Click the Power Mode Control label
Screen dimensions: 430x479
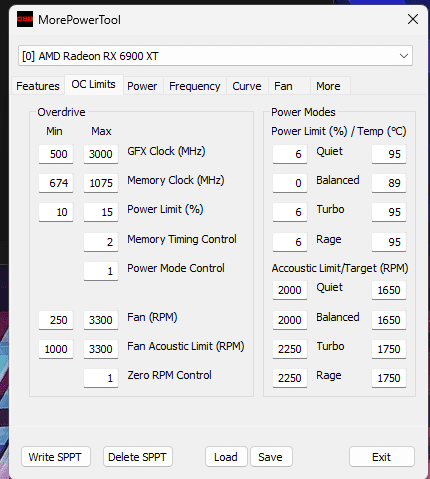176,268
